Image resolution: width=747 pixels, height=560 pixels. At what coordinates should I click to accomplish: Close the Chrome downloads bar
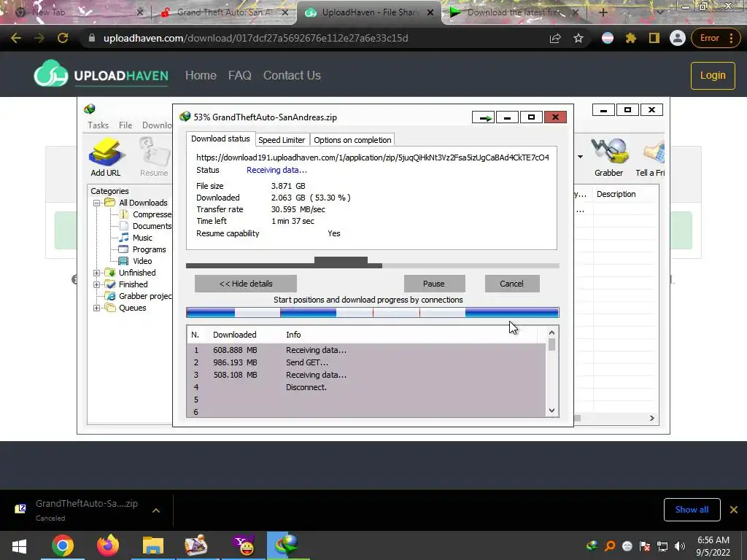[x=734, y=510]
